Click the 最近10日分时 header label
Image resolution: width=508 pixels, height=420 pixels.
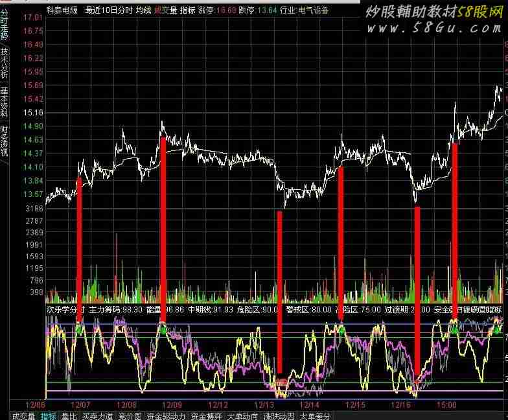pyautogui.click(x=109, y=10)
